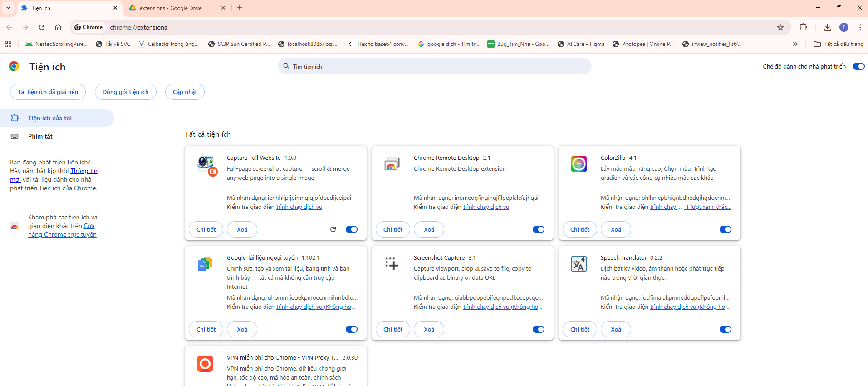
Task: Open the Tất cả dấu trang folder
Action: click(x=839, y=44)
